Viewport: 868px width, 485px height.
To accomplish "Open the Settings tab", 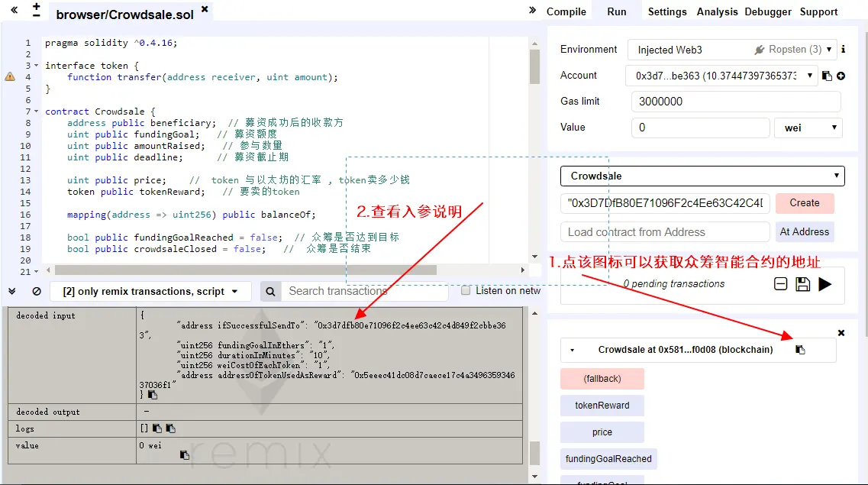I will coord(667,11).
